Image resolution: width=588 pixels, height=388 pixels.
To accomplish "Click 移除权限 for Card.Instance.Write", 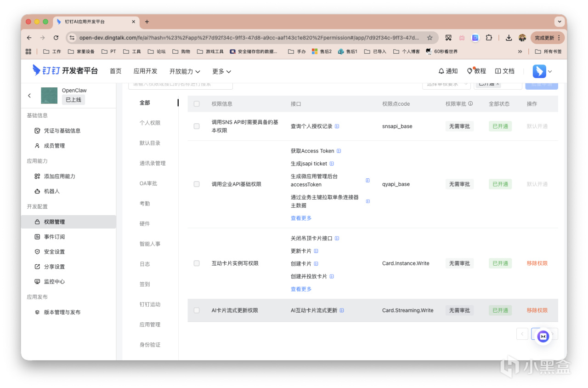I will [x=537, y=263].
